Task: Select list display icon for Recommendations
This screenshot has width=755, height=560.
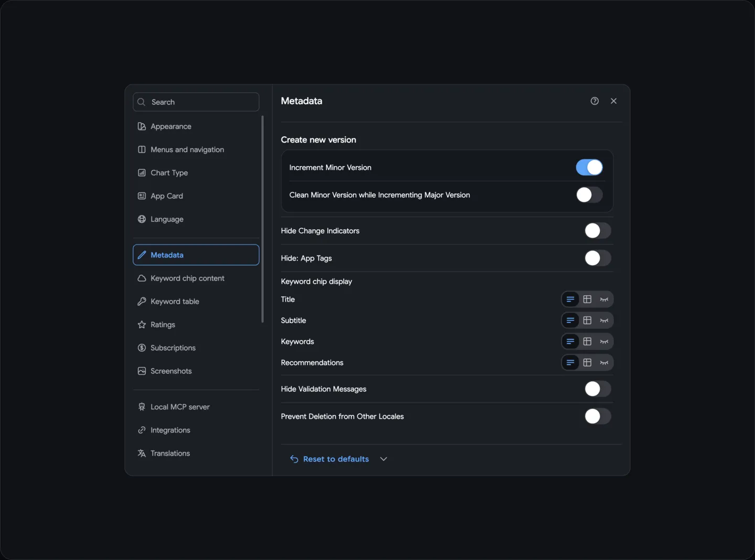Action: [570, 362]
